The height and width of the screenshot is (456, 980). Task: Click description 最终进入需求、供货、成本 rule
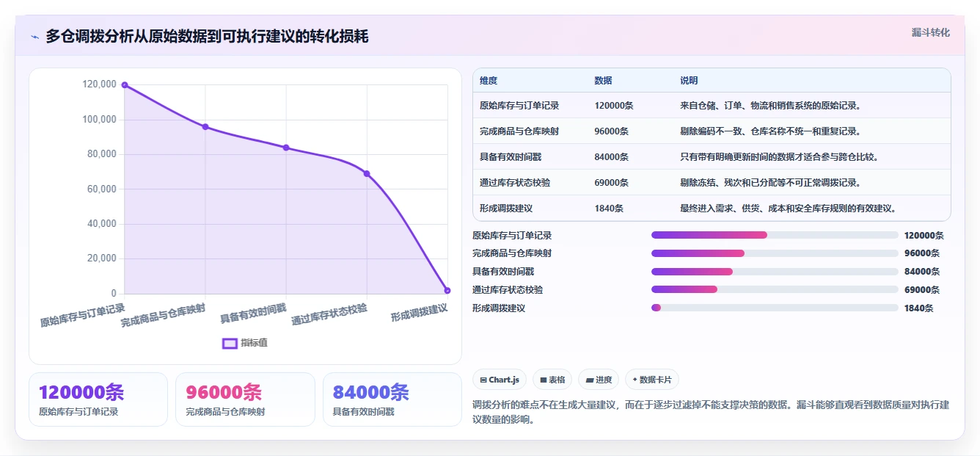click(x=788, y=209)
